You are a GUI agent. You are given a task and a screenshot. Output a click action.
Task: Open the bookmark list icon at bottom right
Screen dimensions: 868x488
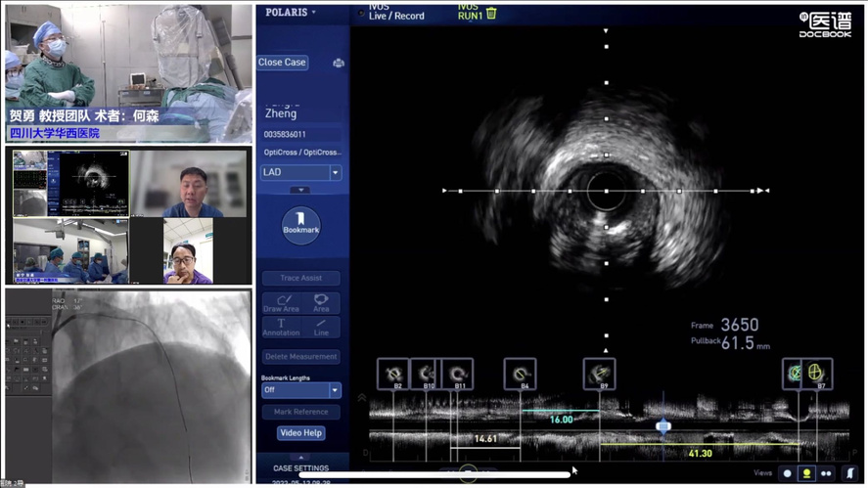tap(849, 473)
